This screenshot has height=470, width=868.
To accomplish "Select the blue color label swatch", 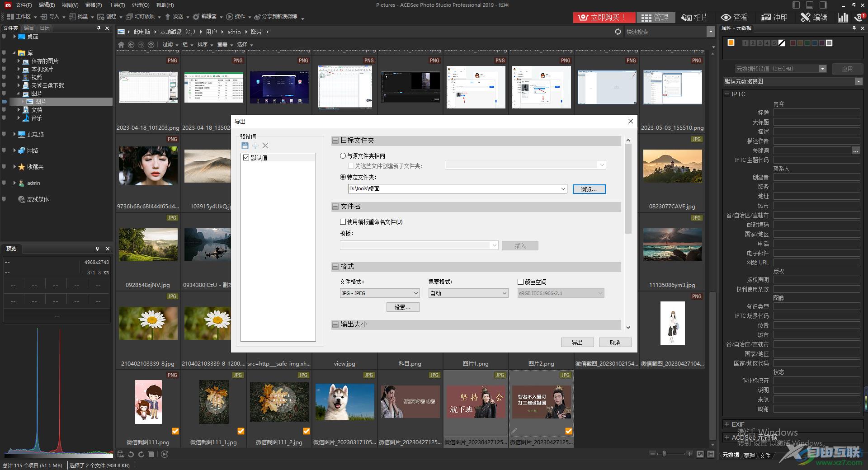I will coord(814,43).
